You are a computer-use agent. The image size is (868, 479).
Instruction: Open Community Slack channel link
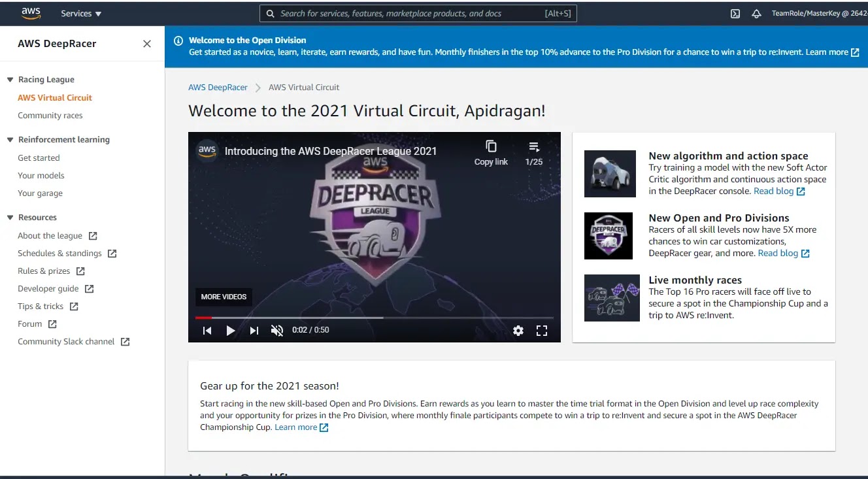(66, 341)
